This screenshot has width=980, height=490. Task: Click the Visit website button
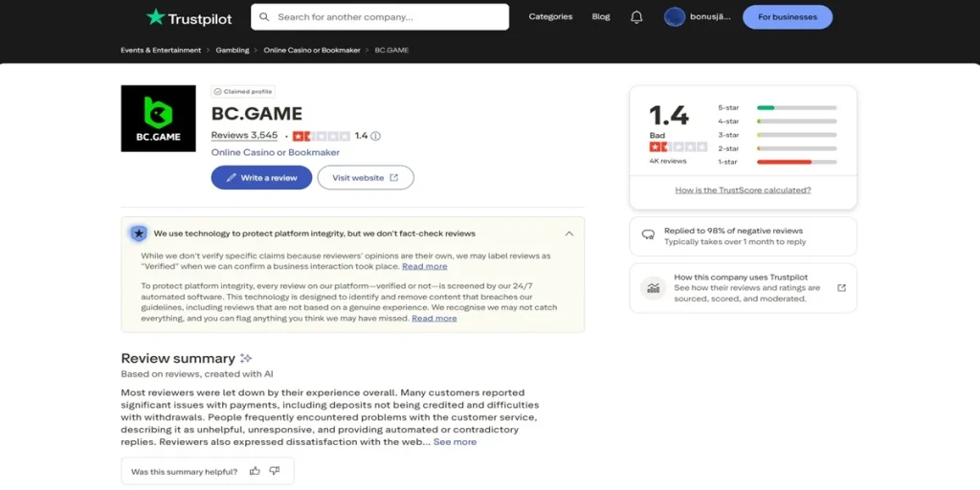366,177
